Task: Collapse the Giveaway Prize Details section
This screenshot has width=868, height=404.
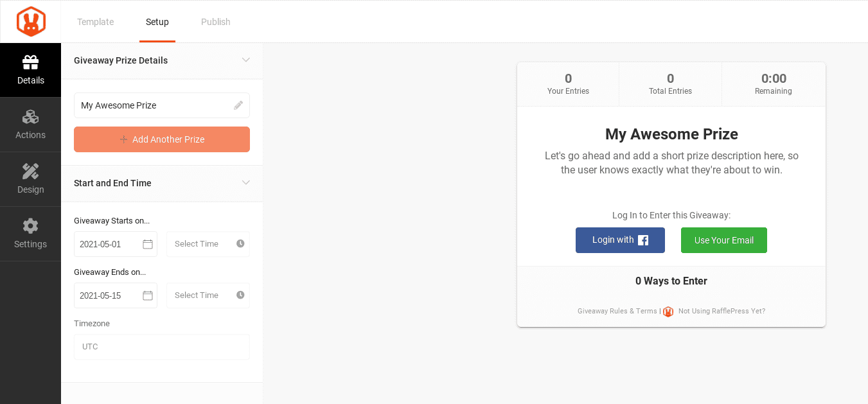Action: (x=246, y=60)
